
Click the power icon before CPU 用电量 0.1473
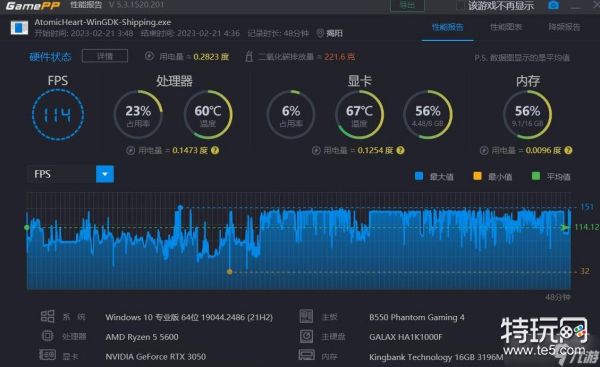point(130,150)
